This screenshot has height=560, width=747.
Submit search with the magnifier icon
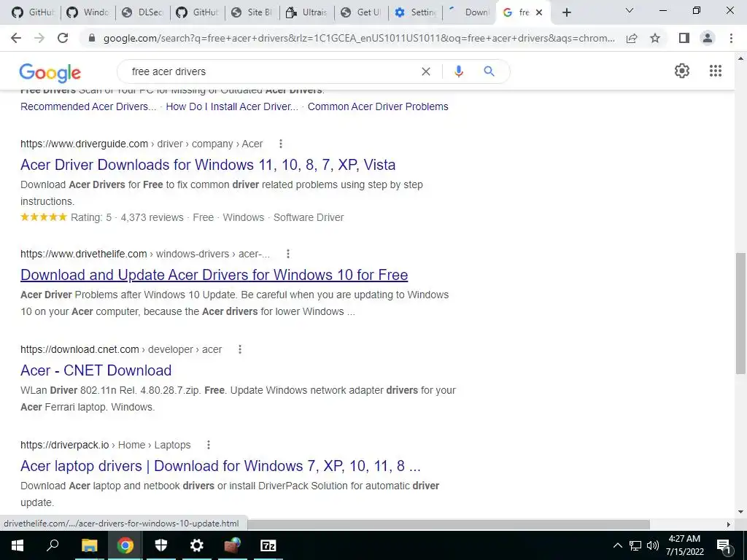(489, 71)
